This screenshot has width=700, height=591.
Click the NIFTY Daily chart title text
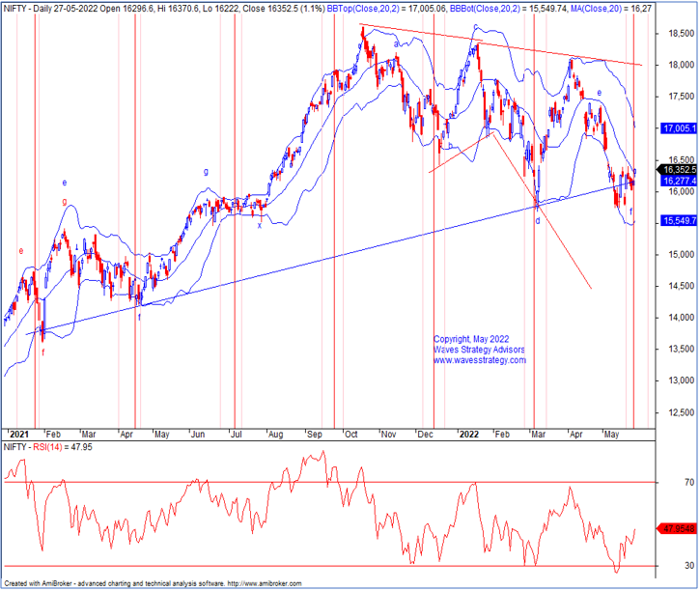[164, 8]
